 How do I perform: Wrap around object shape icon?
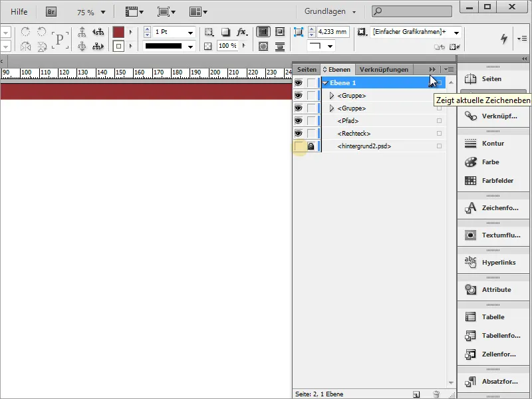pyautogui.click(x=263, y=46)
